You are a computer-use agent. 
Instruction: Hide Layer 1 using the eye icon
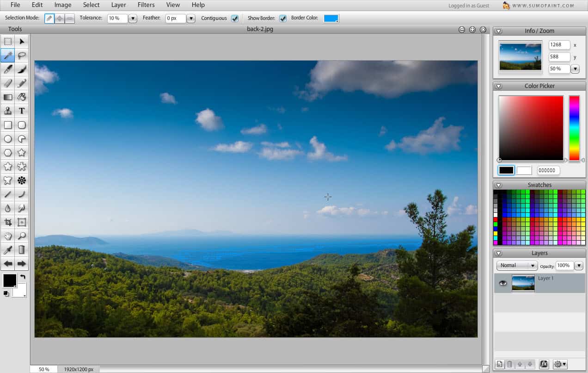click(503, 283)
